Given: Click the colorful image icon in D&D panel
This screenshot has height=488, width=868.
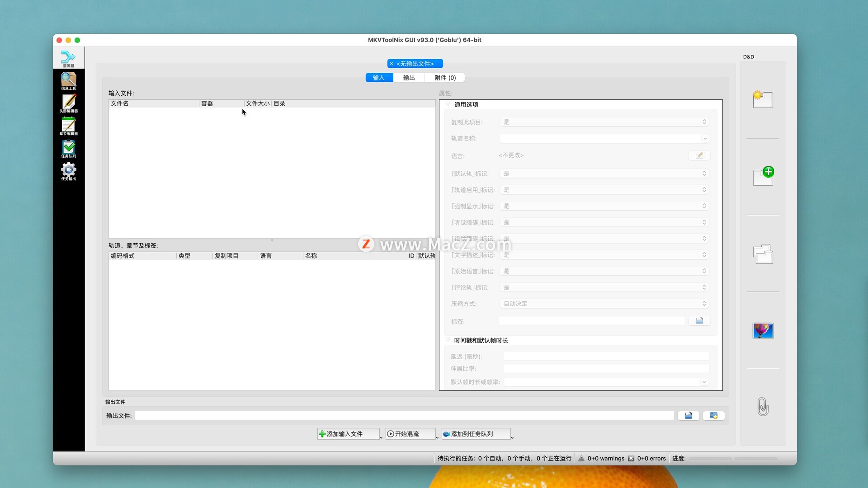Looking at the screenshot, I should point(763,331).
